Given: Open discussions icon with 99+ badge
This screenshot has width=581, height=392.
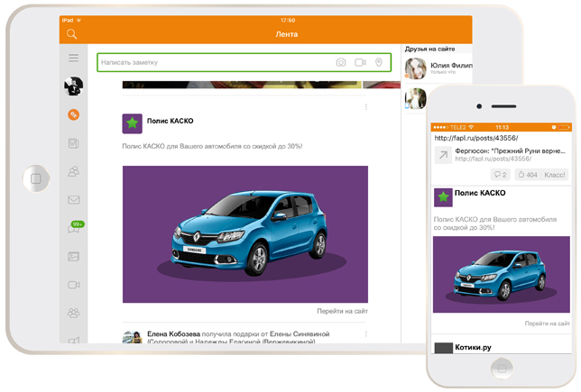Looking at the screenshot, I should tap(76, 228).
